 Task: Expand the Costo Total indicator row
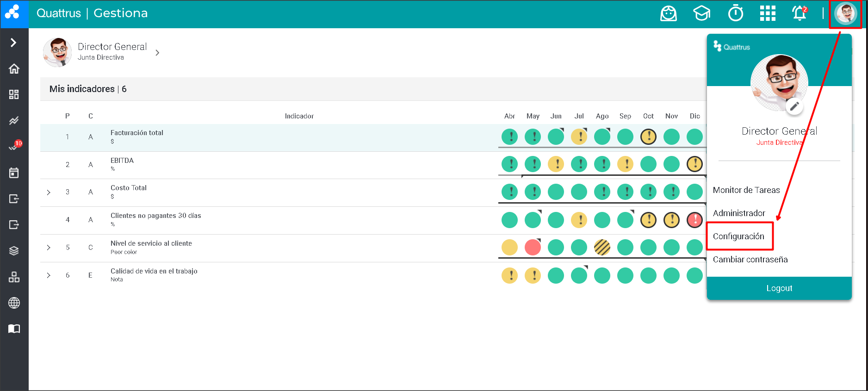click(x=49, y=192)
